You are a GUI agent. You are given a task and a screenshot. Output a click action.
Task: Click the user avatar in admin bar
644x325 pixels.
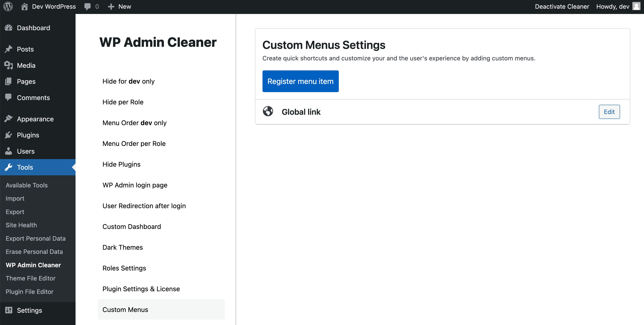pyautogui.click(x=636, y=6)
